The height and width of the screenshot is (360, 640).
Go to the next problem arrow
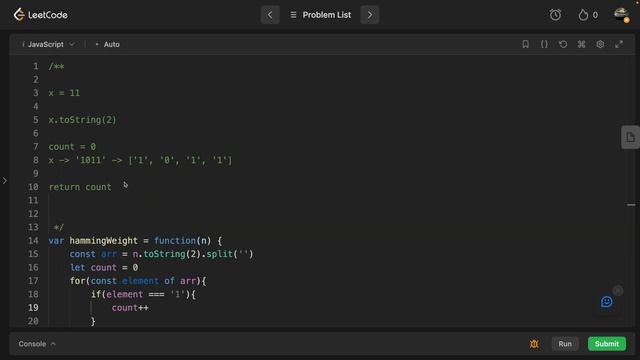(x=369, y=15)
